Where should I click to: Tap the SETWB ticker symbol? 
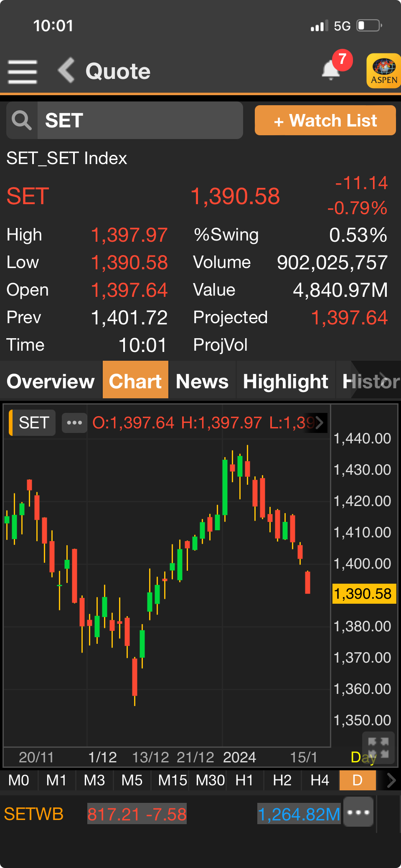click(x=33, y=814)
